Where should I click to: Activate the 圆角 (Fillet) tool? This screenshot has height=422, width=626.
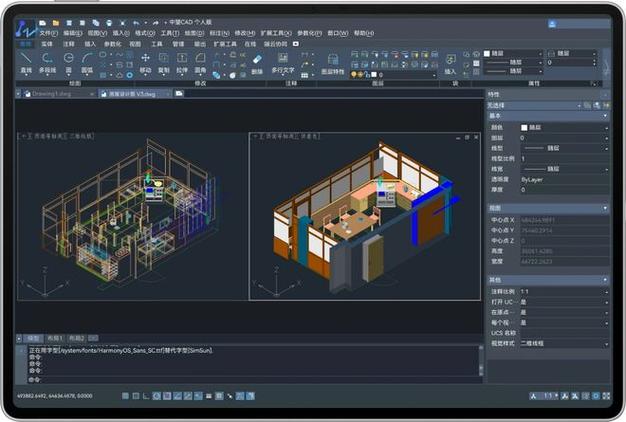(200, 63)
